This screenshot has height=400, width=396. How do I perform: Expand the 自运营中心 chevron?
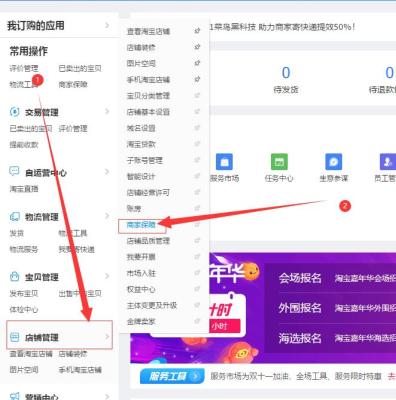click(107, 172)
